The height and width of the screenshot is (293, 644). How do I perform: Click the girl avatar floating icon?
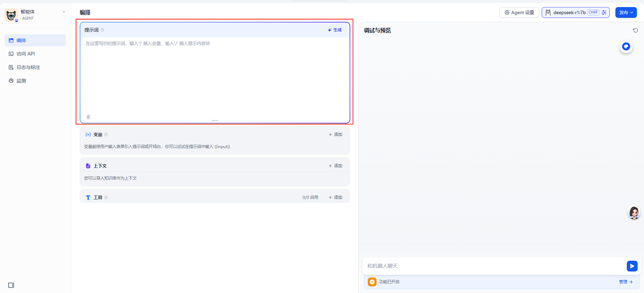[x=634, y=212]
